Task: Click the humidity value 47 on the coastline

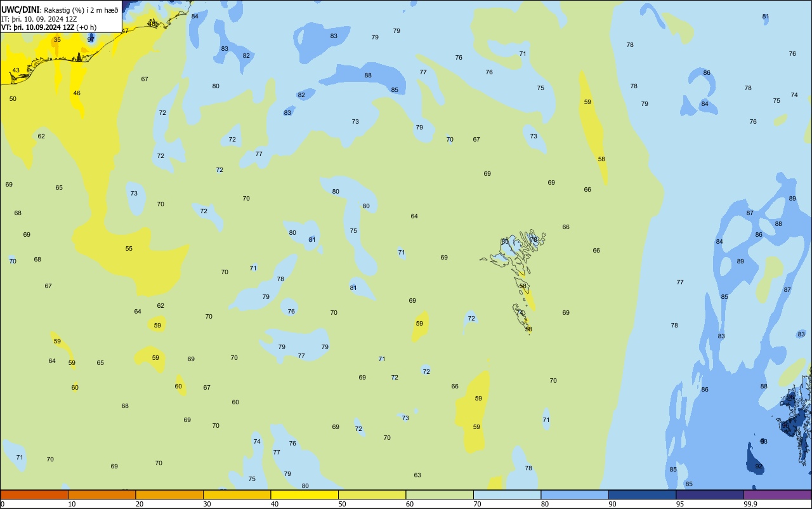Action: coord(125,31)
